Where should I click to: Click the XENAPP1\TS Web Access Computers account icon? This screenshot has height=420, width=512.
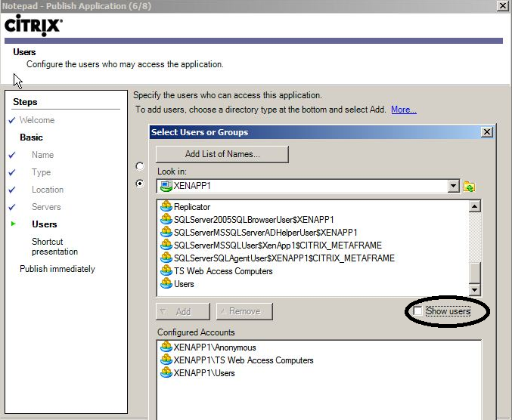[166, 360]
